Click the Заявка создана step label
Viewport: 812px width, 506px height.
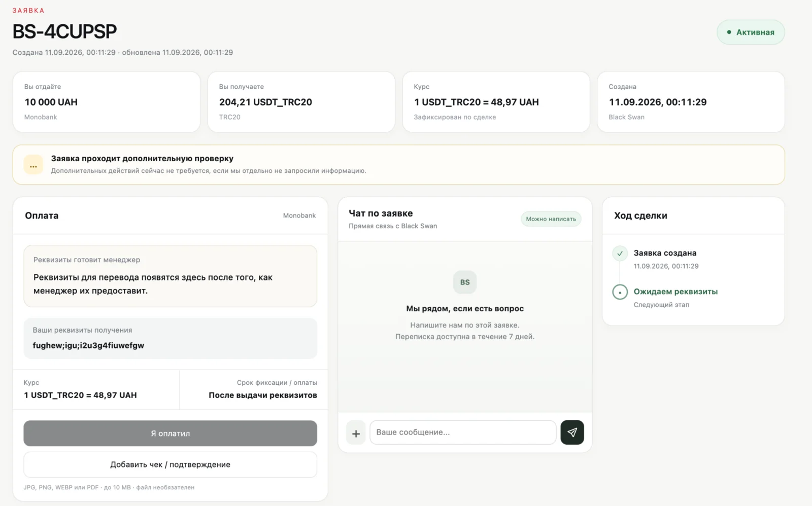(665, 253)
